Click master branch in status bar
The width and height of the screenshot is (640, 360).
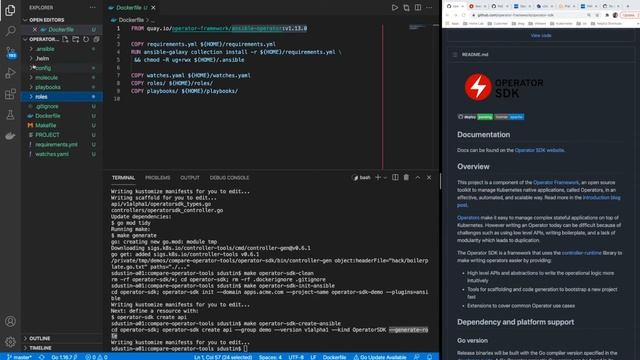[x=19, y=357]
